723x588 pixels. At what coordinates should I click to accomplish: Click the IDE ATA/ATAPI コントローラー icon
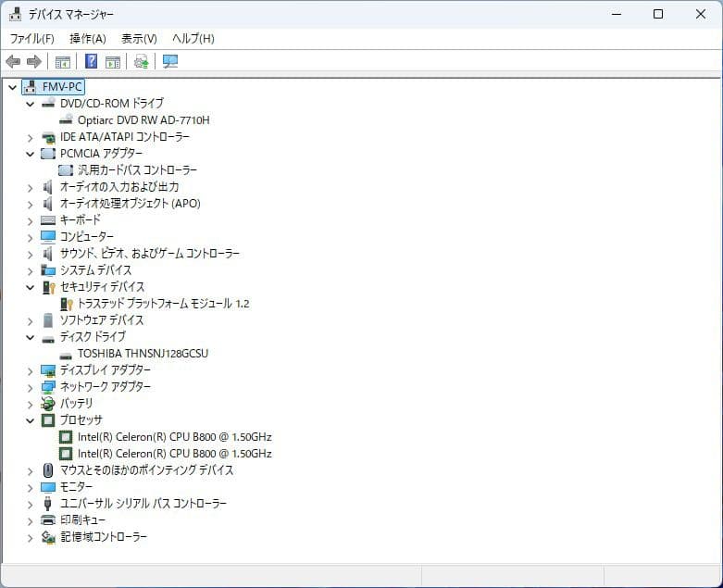pyautogui.click(x=48, y=137)
